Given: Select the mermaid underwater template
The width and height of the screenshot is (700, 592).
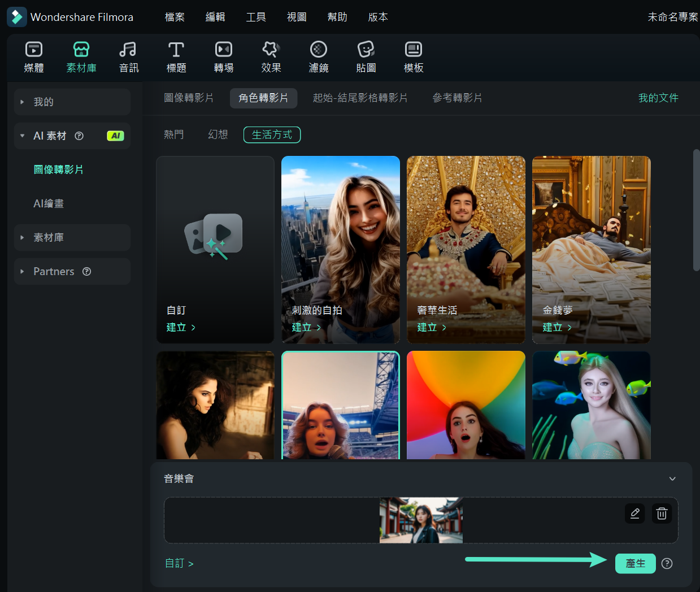Looking at the screenshot, I should (592, 405).
